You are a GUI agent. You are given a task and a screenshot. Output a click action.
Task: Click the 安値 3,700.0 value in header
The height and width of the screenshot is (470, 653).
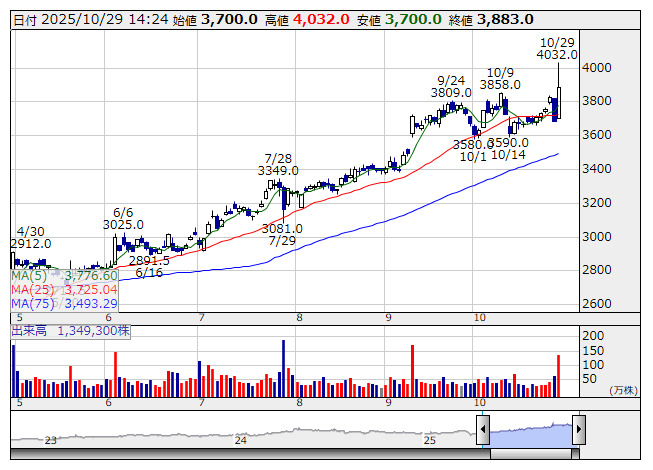click(x=413, y=19)
